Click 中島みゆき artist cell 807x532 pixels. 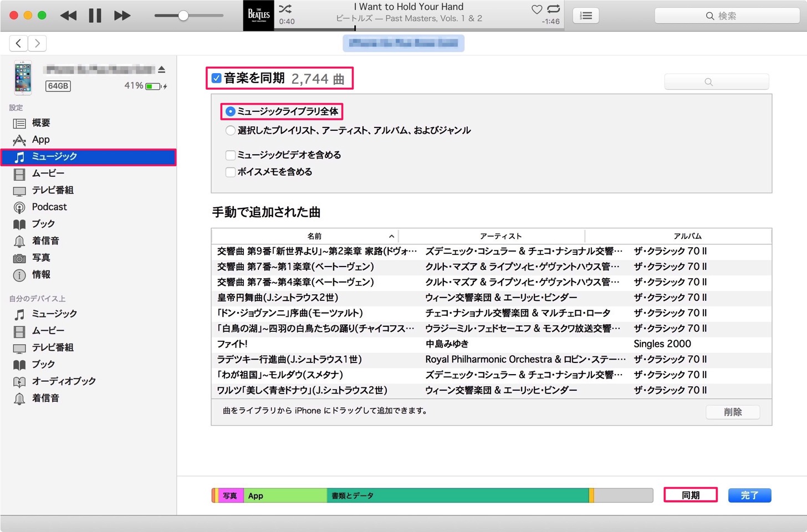coord(447,344)
